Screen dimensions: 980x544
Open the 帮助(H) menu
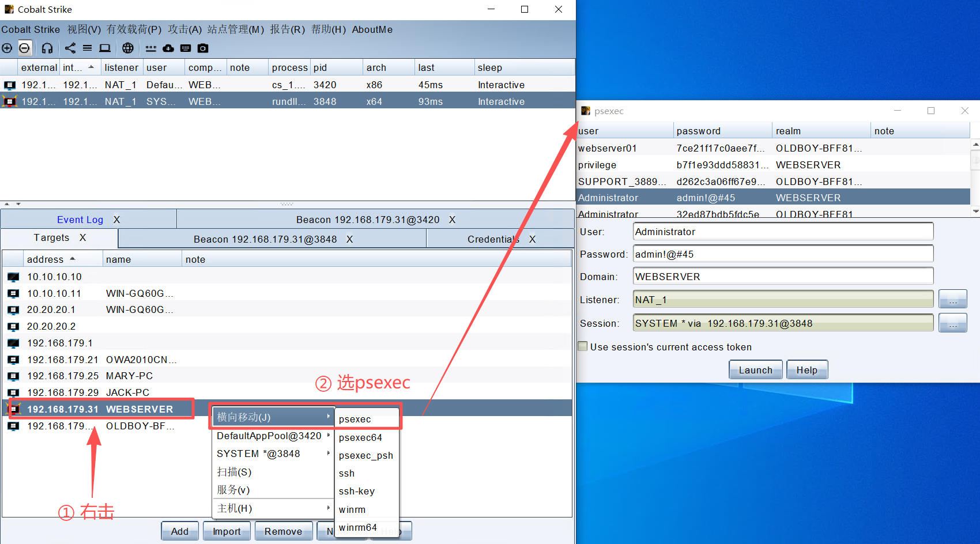[x=329, y=29]
